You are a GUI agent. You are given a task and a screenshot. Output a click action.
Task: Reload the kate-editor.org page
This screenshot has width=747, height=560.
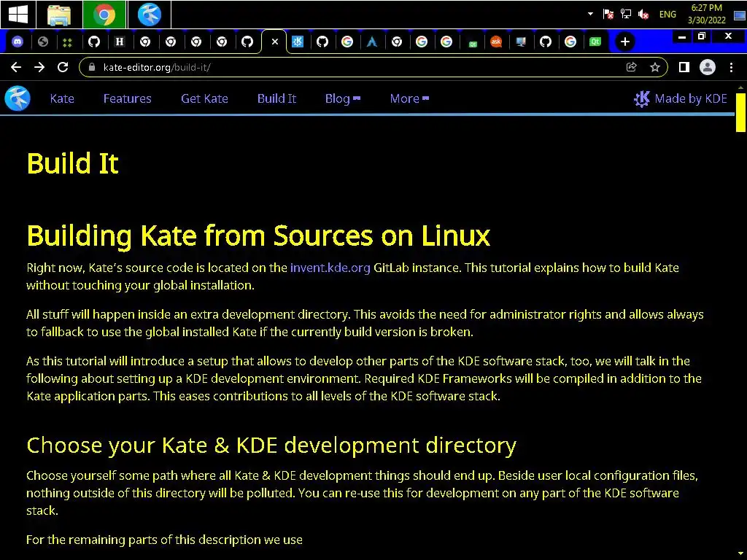pyautogui.click(x=63, y=67)
